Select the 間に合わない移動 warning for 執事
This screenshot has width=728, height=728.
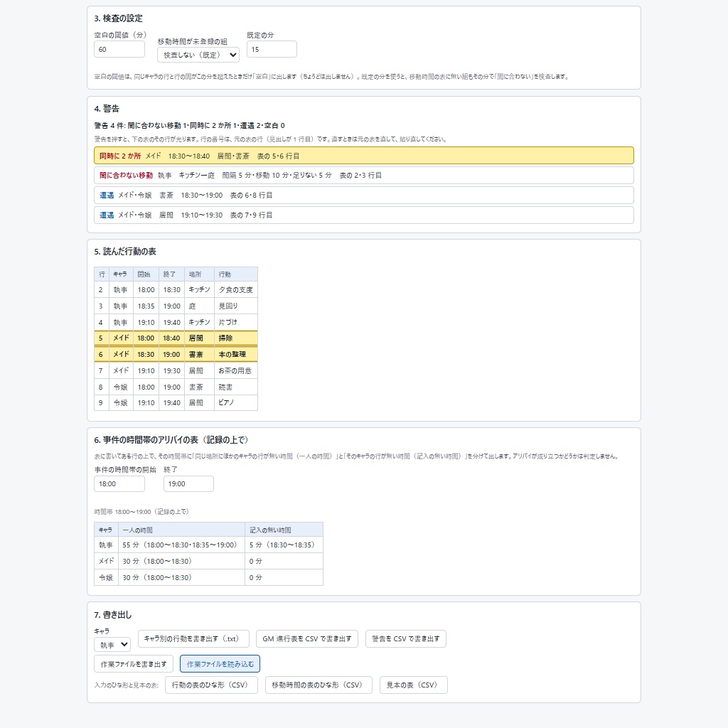(x=363, y=176)
